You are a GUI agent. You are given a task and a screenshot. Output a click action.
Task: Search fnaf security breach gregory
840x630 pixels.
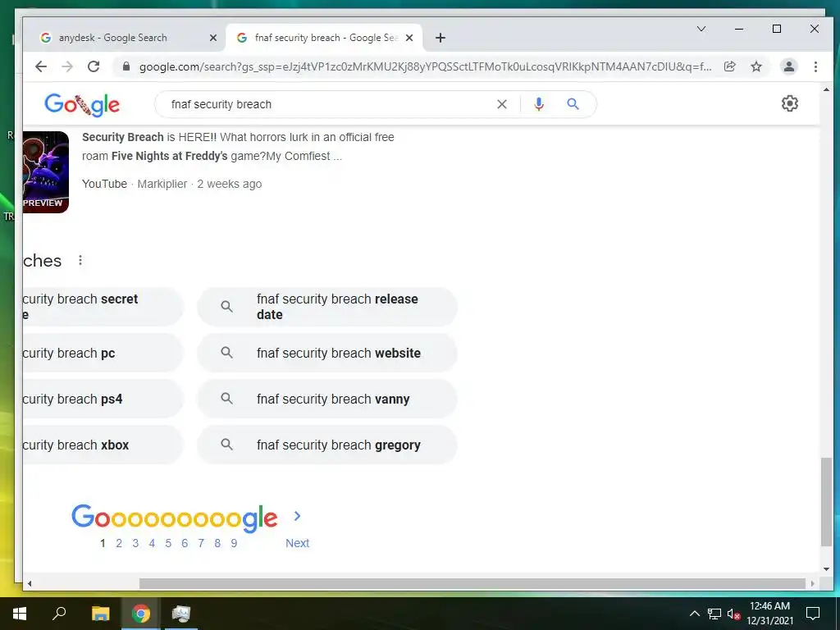click(x=326, y=445)
